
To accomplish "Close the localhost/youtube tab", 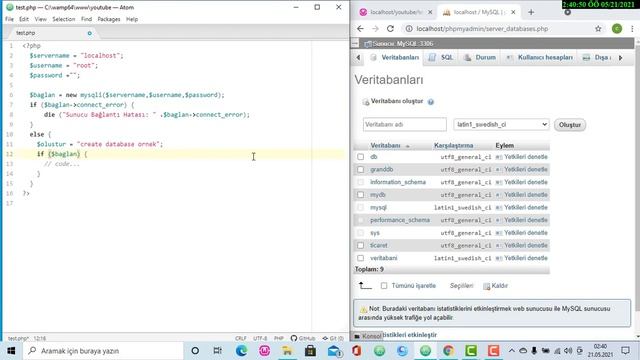I will pos(430,12).
